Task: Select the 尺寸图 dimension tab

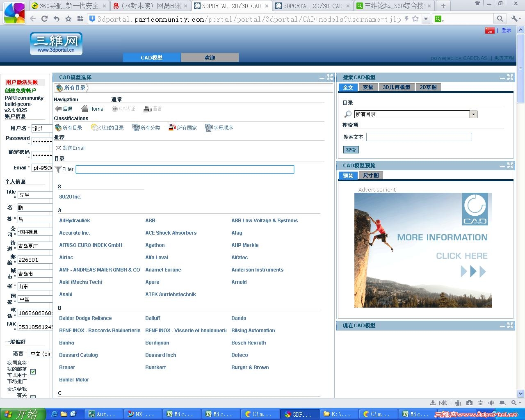Action: 371,176
